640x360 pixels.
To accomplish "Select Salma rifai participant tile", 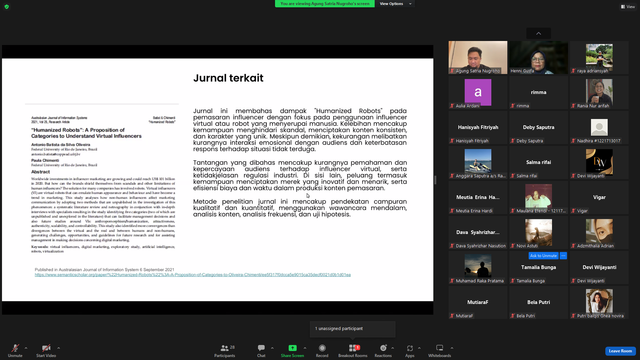I will coord(538,162).
